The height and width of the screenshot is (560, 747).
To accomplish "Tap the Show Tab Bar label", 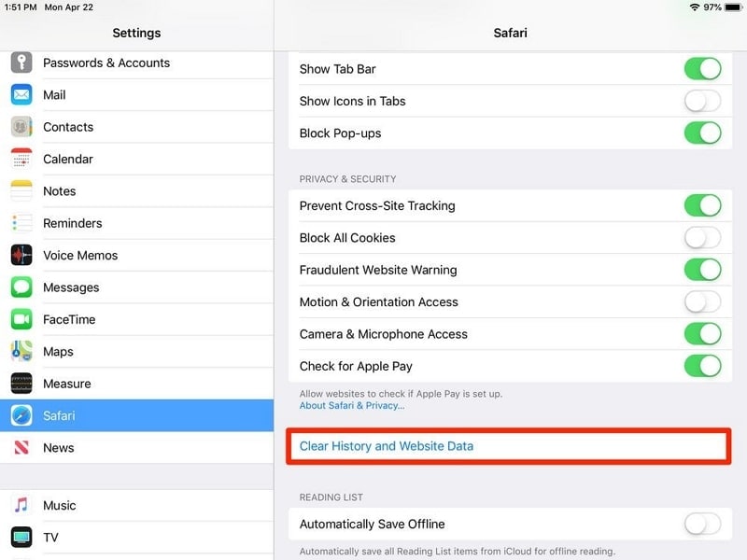I will [338, 69].
